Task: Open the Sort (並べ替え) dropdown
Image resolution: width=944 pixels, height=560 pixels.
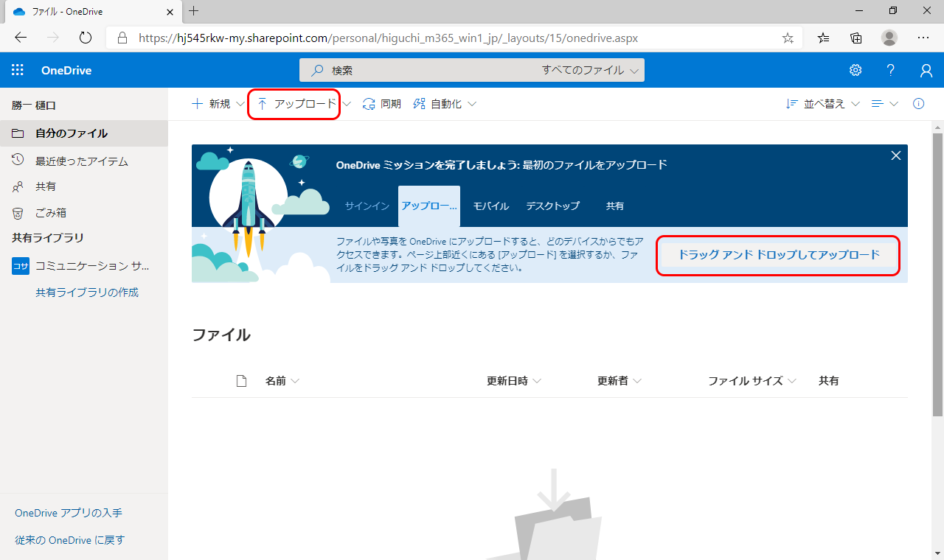Action: (x=823, y=104)
